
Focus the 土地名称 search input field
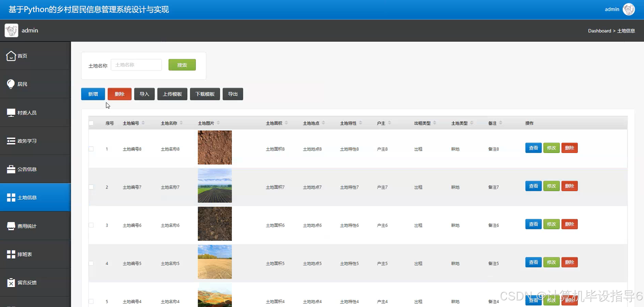[x=136, y=65]
